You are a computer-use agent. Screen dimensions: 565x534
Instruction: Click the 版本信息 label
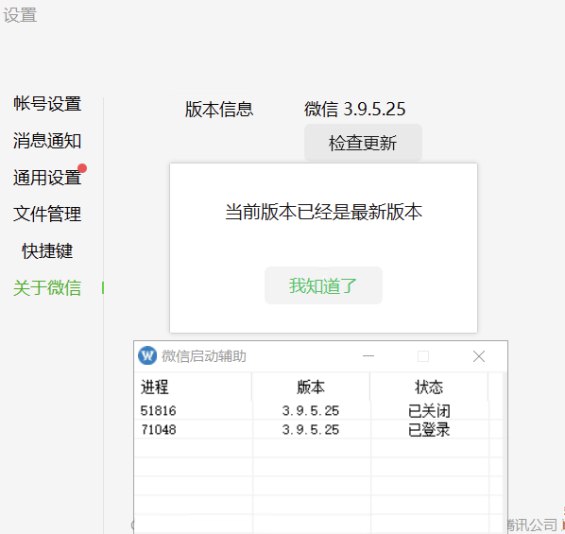pos(219,109)
